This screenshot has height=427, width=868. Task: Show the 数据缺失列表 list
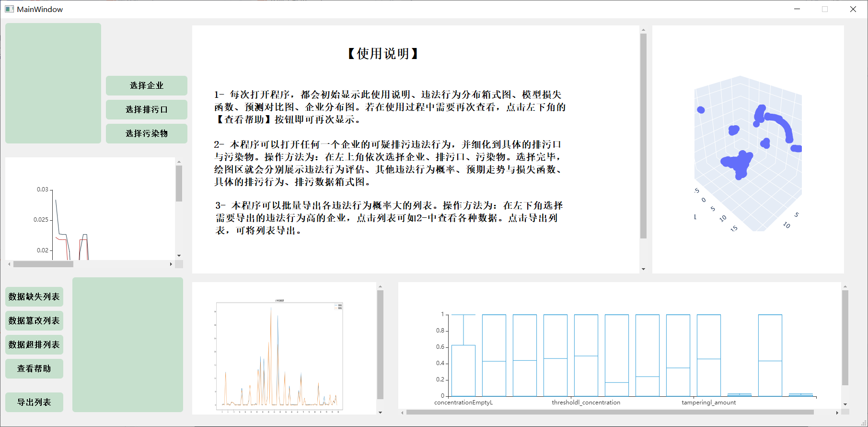pyautogui.click(x=34, y=297)
